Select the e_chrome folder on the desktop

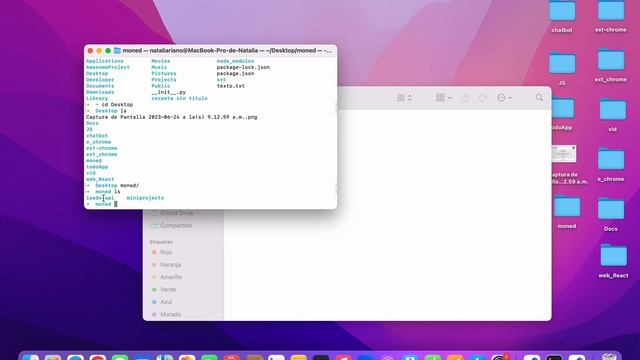click(x=611, y=159)
